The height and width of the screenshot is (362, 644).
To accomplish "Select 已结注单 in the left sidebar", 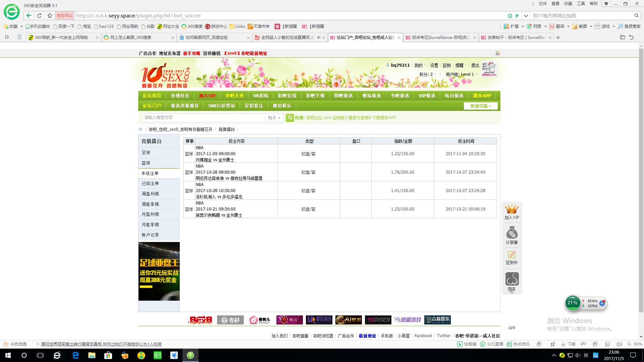I will 150,183.
